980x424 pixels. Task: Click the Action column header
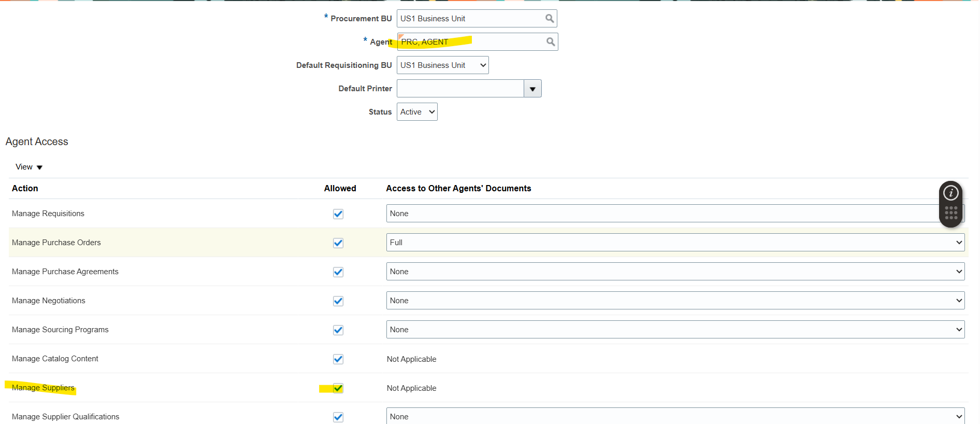25,189
